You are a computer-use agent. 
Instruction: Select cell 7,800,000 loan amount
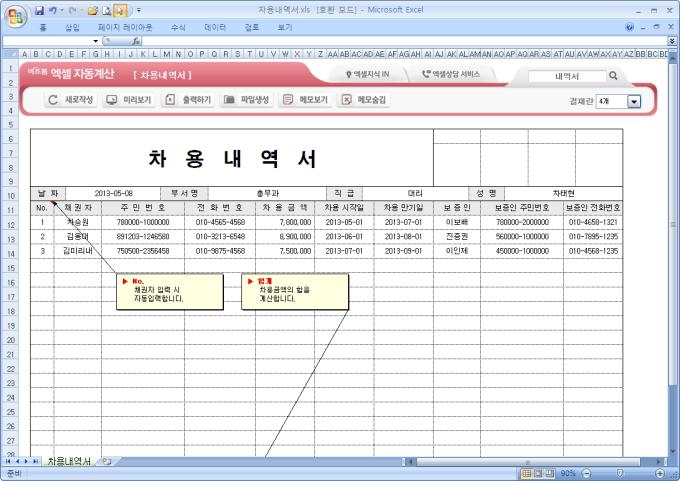pyautogui.click(x=285, y=223)
